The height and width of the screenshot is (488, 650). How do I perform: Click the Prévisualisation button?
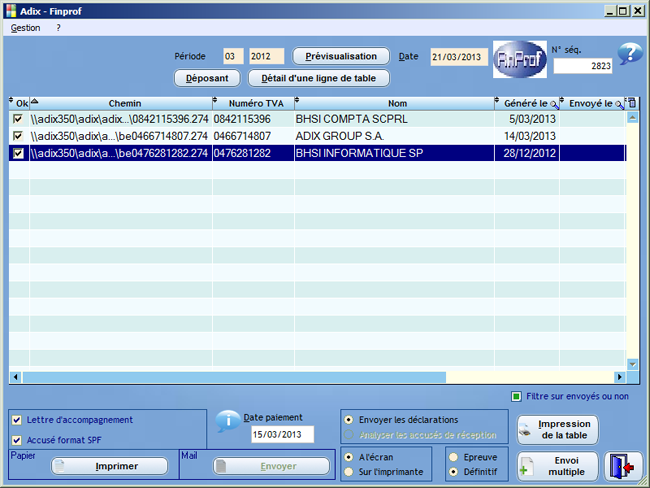click(x=341, y=56)
